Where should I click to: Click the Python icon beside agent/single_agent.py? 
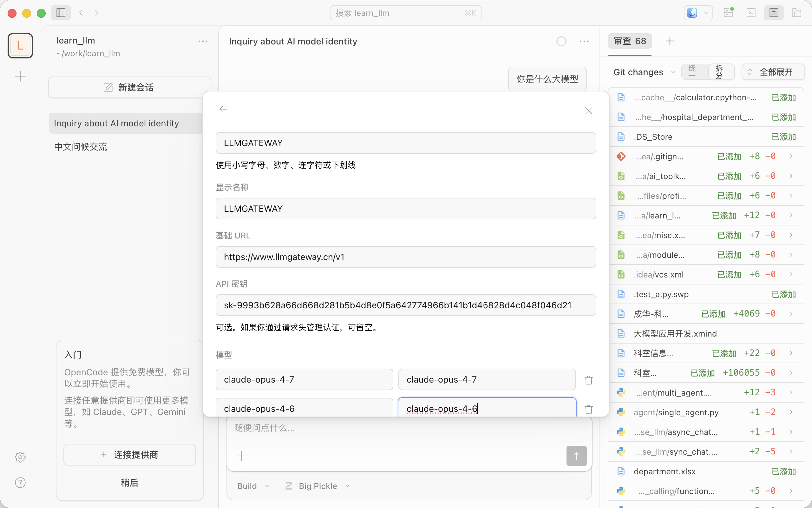coord(621,412)
